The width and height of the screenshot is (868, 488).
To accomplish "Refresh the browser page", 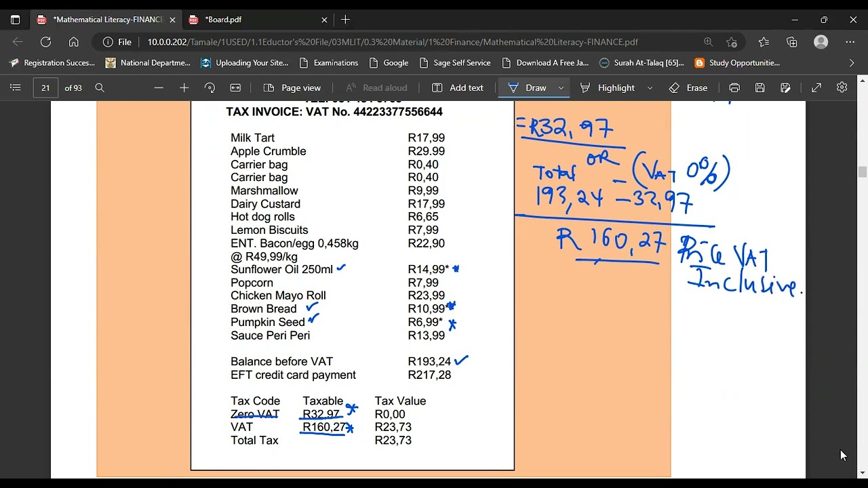I will (x=45, y=42).
